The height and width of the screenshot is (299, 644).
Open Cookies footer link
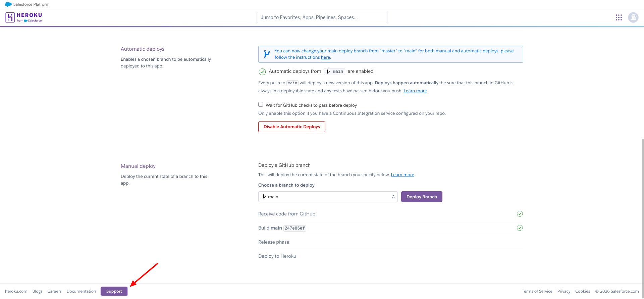tap(583, 291)
